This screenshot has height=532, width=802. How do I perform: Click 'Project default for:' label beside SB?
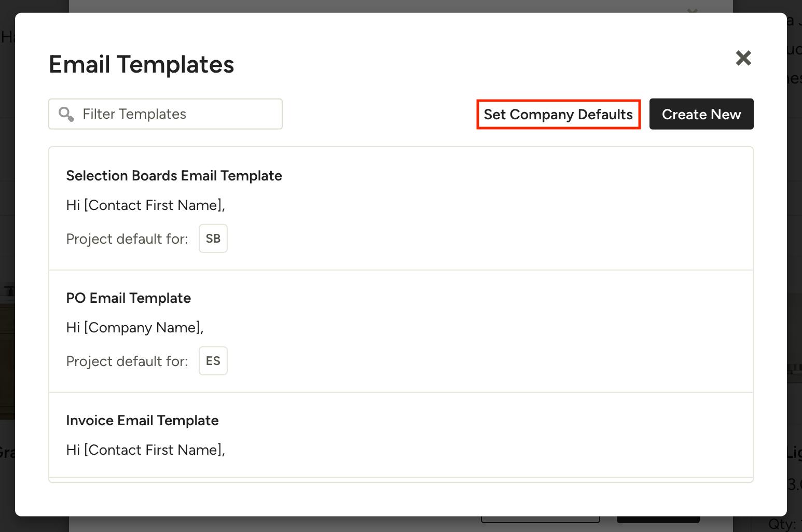127,239
